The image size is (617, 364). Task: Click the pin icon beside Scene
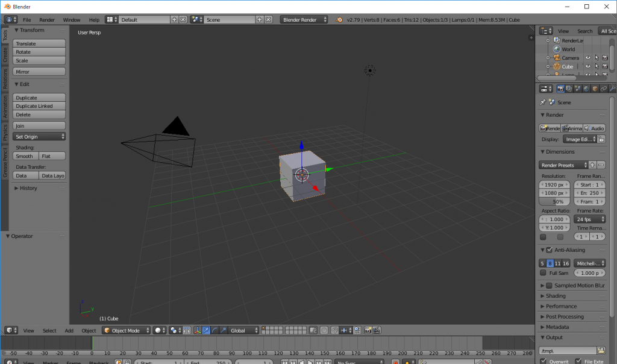[x=543, y=102]
